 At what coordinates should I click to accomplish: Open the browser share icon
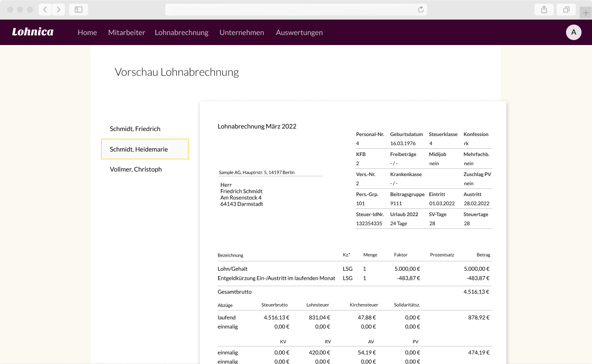[544, 10]
